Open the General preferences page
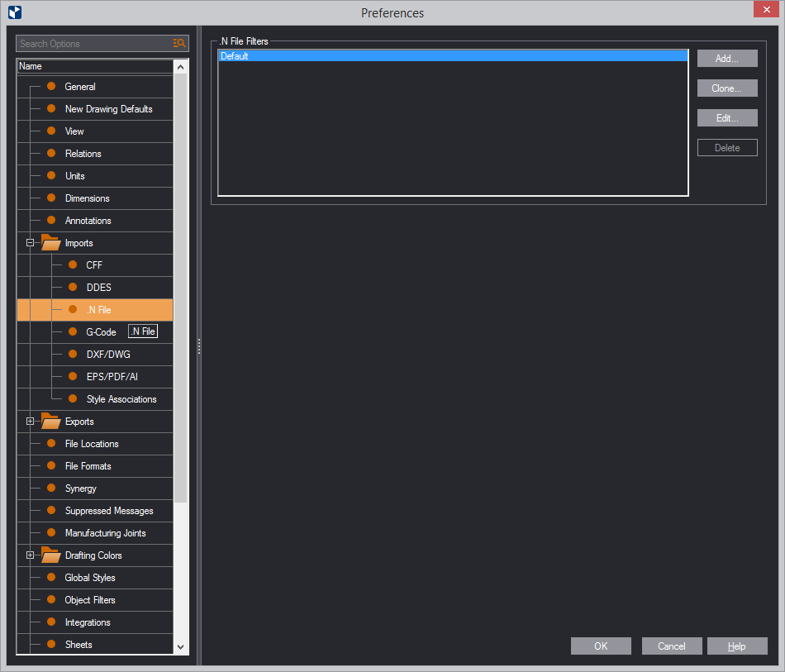Image resolution: width=785 pixels, height=672 pixels. coord(80,87)
